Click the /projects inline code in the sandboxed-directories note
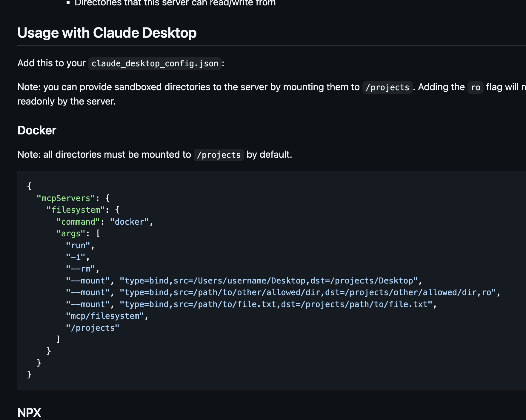This screenshot has width=526, height=420. [387, 88]
